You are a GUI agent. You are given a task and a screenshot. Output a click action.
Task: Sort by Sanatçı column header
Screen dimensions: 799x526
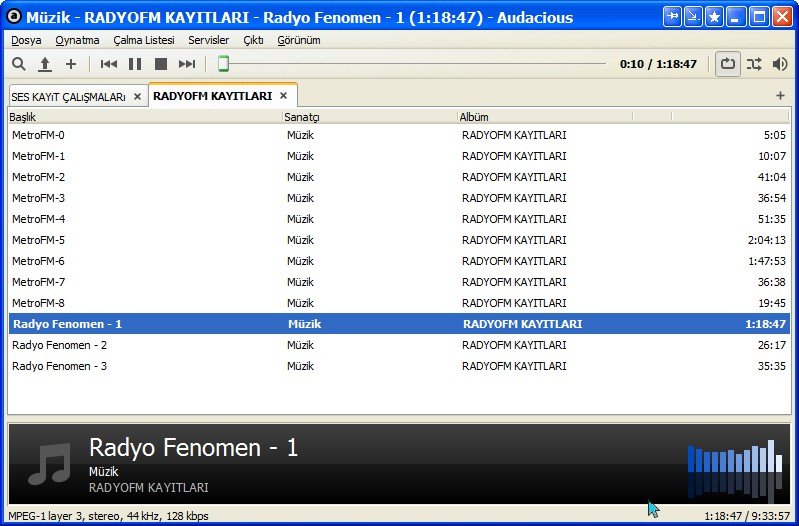(370, 117)
